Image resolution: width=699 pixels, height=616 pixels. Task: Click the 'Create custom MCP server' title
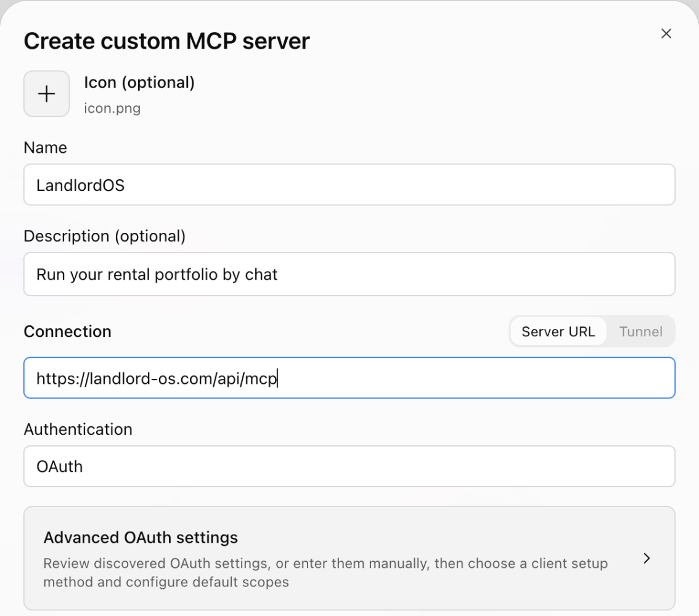[x=166, y=41]
